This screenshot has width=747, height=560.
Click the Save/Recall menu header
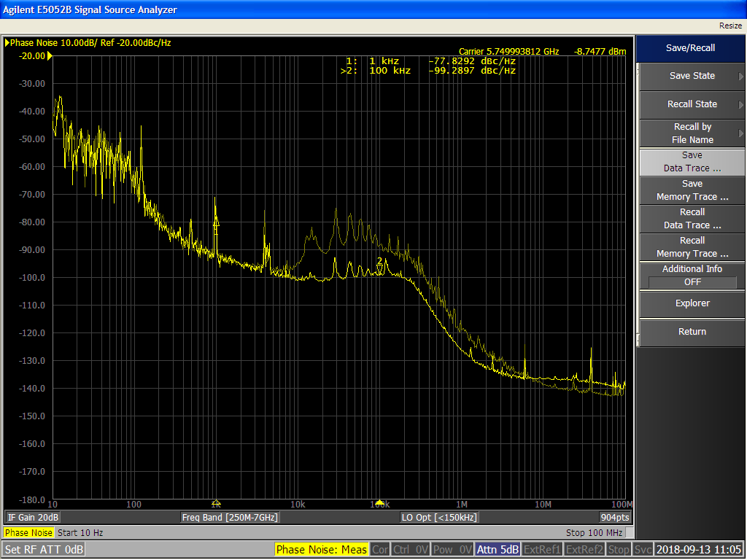tap(690, 48)
